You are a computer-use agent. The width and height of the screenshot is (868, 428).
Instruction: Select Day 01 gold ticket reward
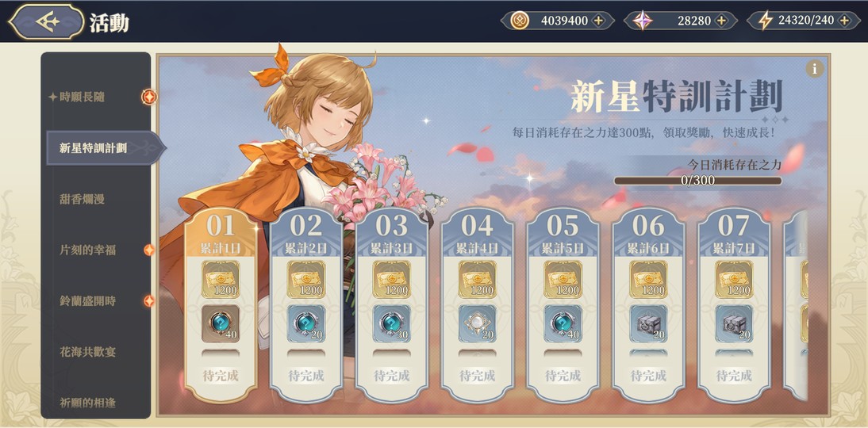[x=221, y=279]
